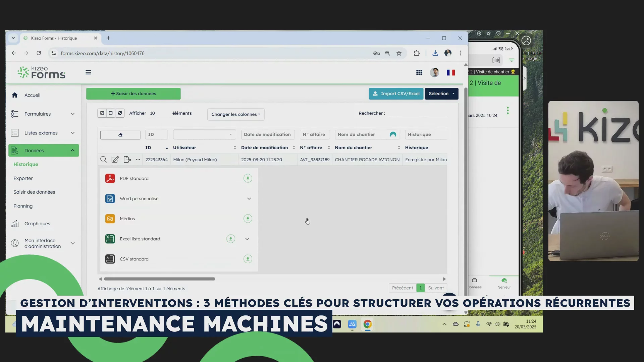Click the horizontal table scrollbar
This screenshot has height=362, width=644.
159,279
